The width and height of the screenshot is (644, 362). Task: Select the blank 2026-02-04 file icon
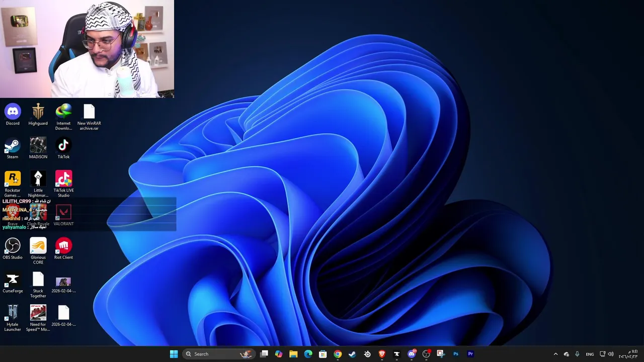pyautogui.click(x=63, y=316)
